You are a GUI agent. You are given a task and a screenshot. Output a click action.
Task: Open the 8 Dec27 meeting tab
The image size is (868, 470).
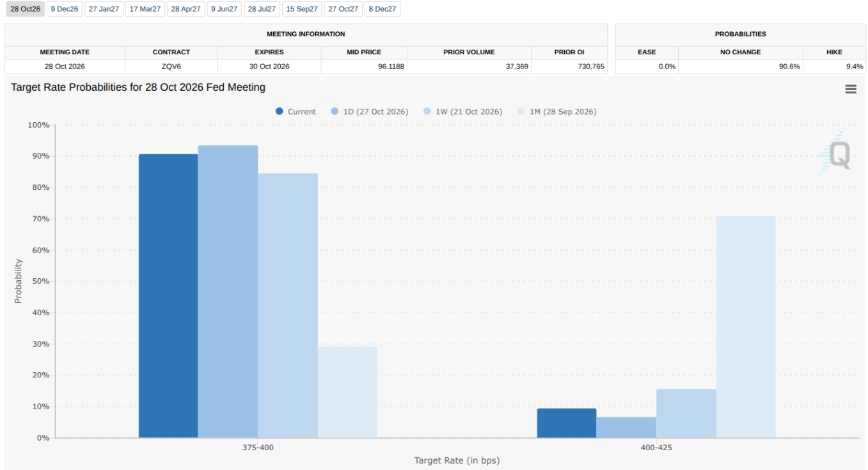[383, 9]
